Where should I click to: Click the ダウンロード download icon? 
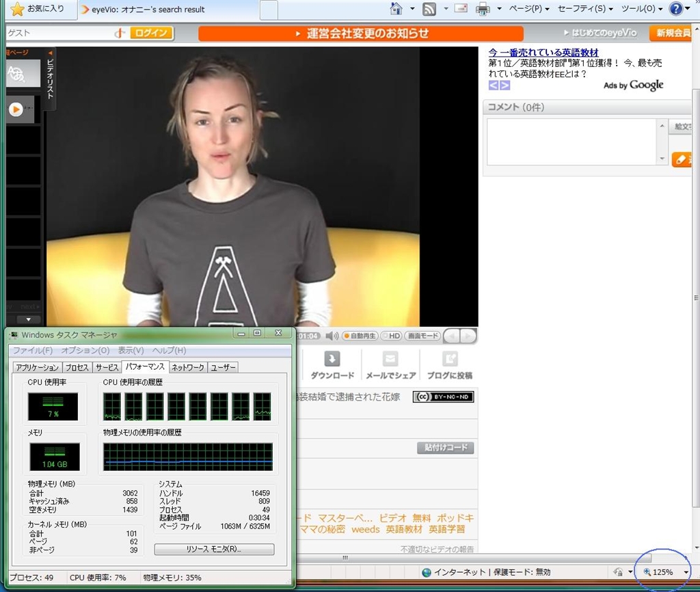coord(332,359)
